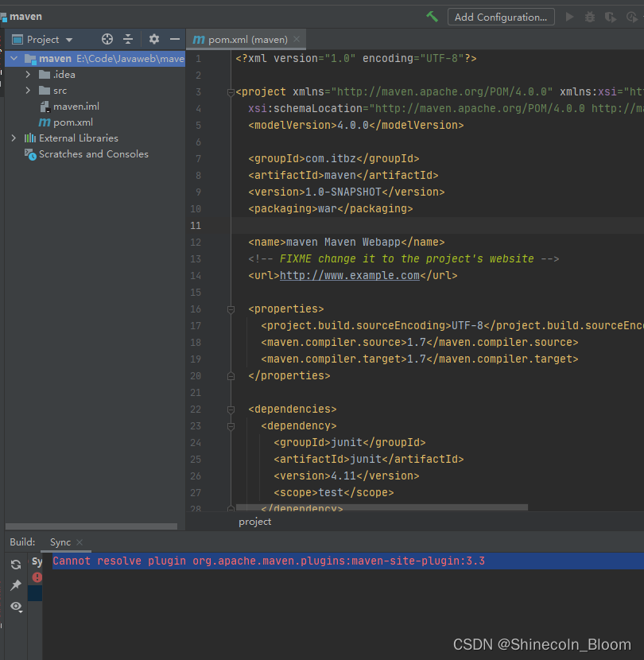Toggle the pin tab icon
Screen dimensions: 644x660
click(16, 584)
